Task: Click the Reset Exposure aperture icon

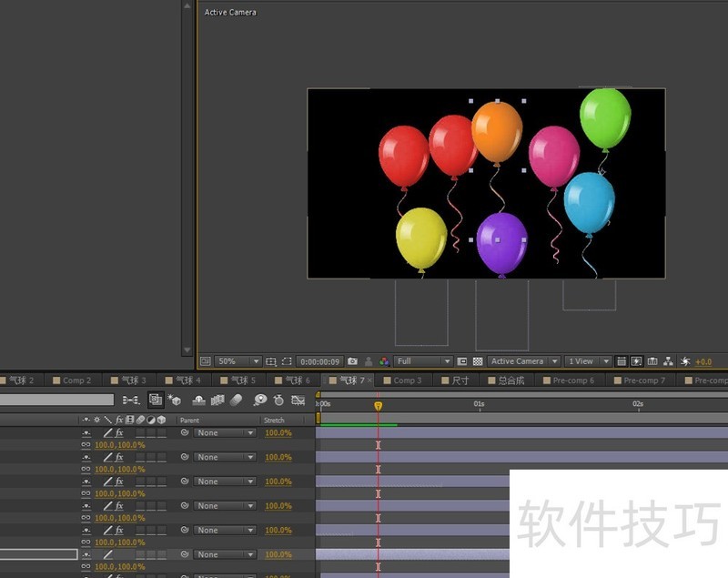Action: pyautogui.click(x=686, y=361)
